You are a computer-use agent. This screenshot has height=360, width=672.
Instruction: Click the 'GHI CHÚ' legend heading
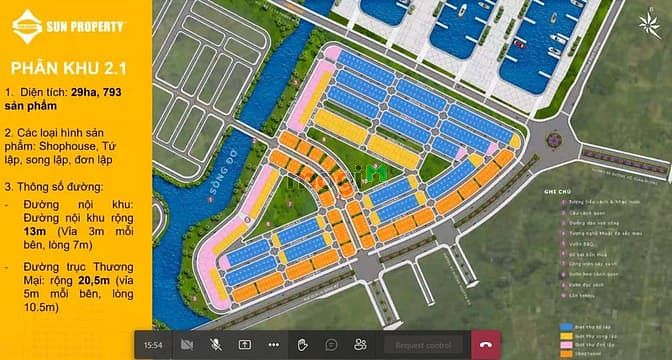pos(558,192)
